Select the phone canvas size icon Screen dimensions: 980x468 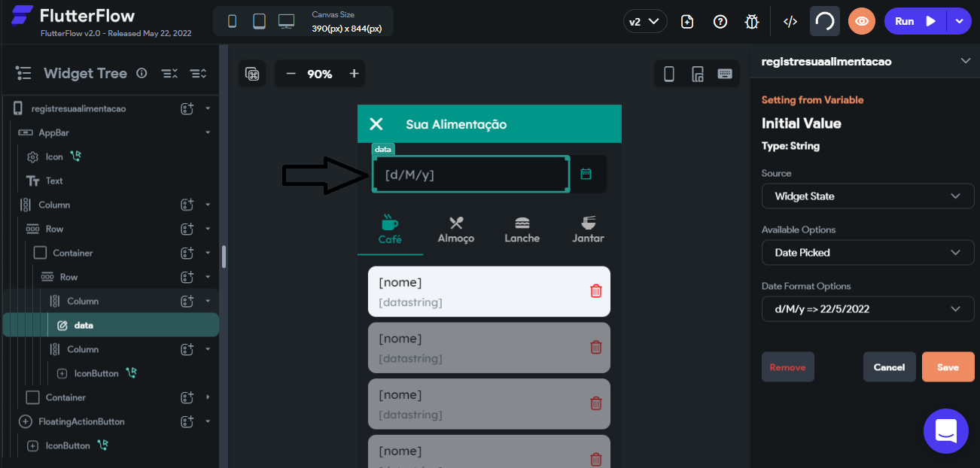pyautogui.click(x=233, y=21)
